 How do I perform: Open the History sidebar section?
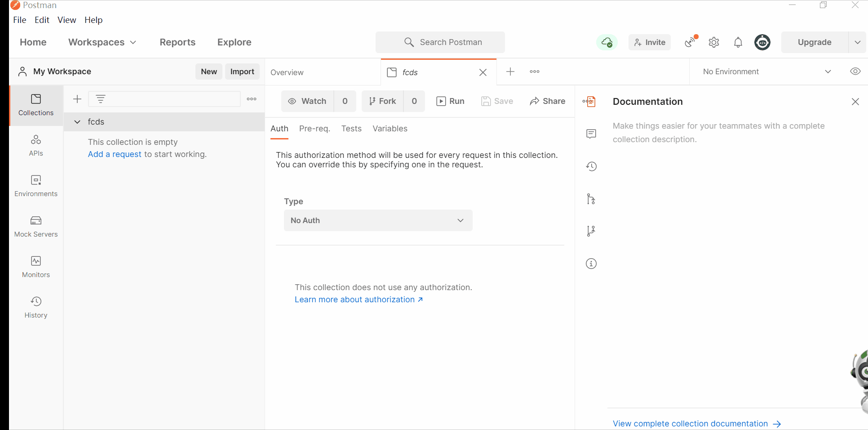[x=36, y=308]
